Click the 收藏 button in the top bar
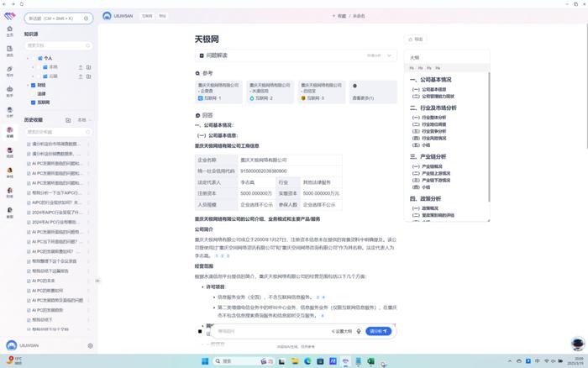 339,16
